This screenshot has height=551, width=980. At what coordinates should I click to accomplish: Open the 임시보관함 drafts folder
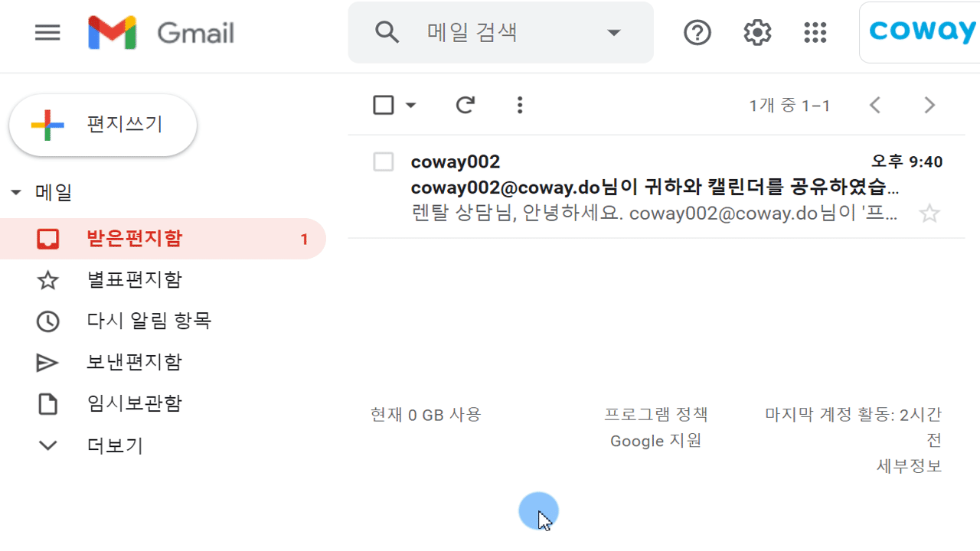click(x=162, y=404)
